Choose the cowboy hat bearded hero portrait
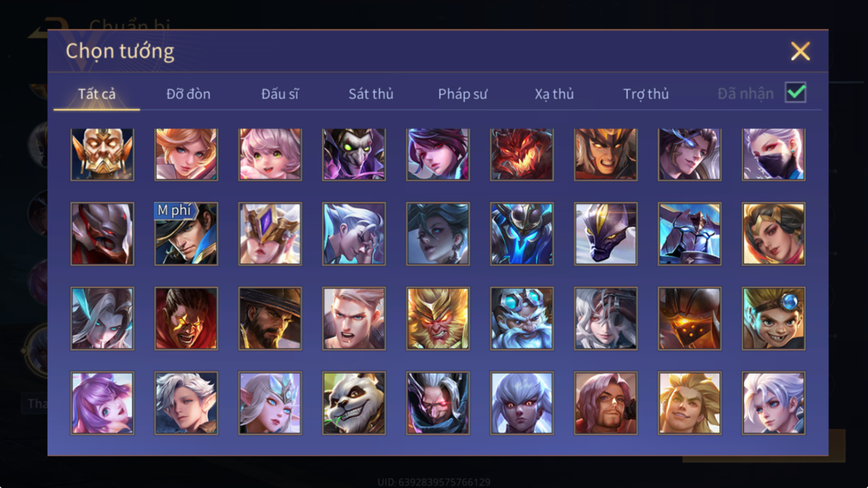Screen dimensions: 868x488 pyautogui.click(x=270, y=319)
